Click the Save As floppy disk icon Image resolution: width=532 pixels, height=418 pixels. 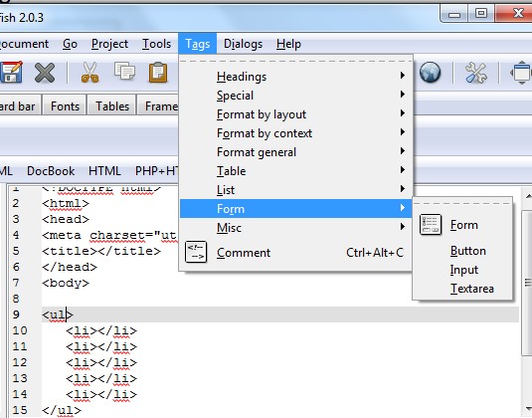[11, 72]
